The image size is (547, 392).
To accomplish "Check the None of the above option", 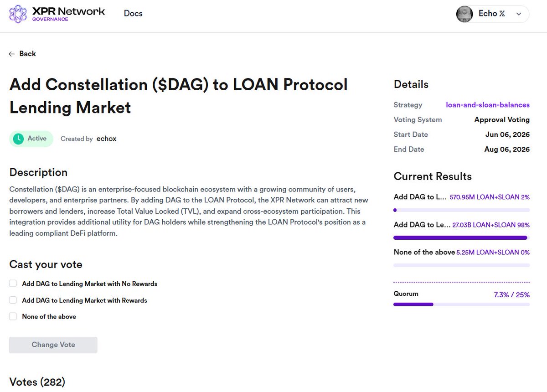I will (13, 316).
